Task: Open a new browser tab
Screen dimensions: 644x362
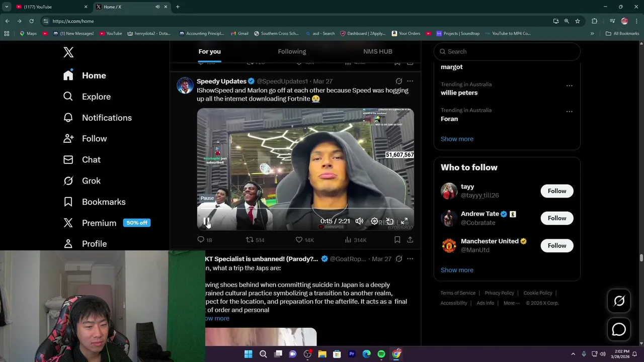Action: point(178,7)
